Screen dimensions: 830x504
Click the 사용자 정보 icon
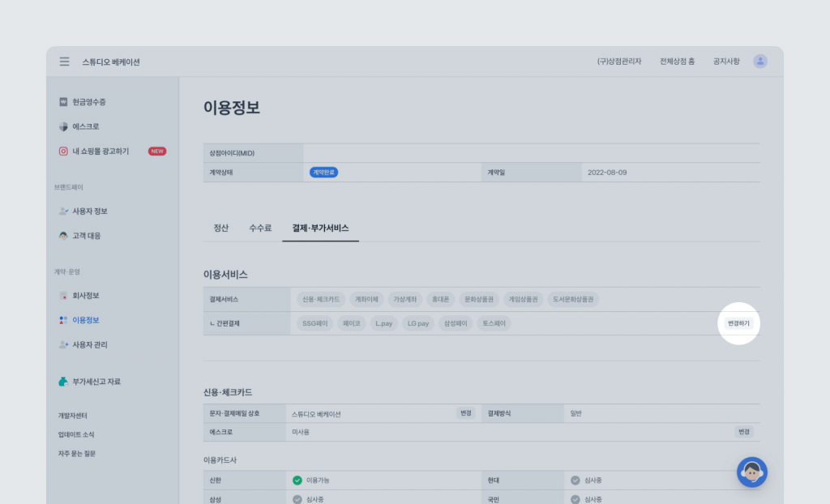[x=63, y=211]
